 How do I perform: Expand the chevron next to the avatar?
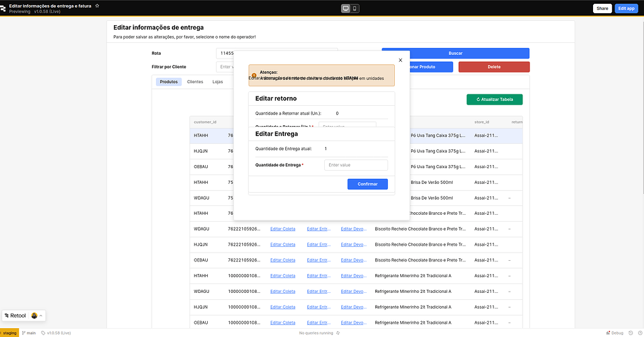click(x=41, y=316)
